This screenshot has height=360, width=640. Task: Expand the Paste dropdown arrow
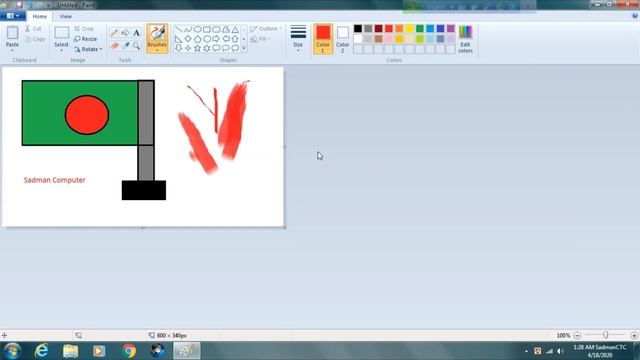(12, 50)
